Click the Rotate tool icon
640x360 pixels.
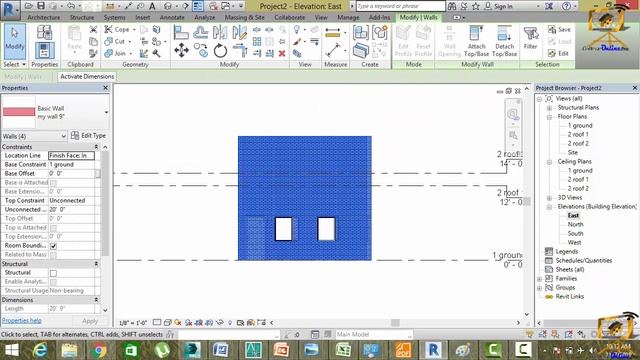[x=220, y=51]
